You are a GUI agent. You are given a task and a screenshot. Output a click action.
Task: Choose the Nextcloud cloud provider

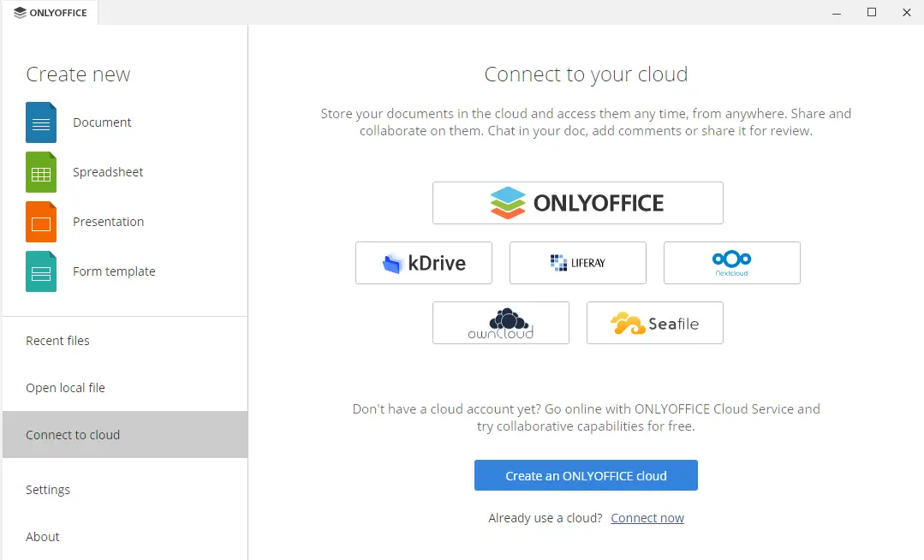(731, 263)
